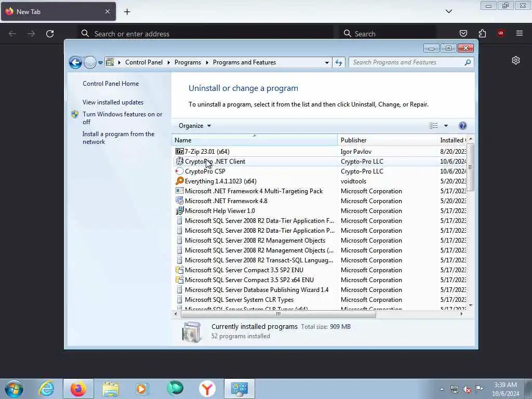This screenshot has width=532, height=399.
Task: Click the Windows Start orb
Action: click(x=14, y=389)
